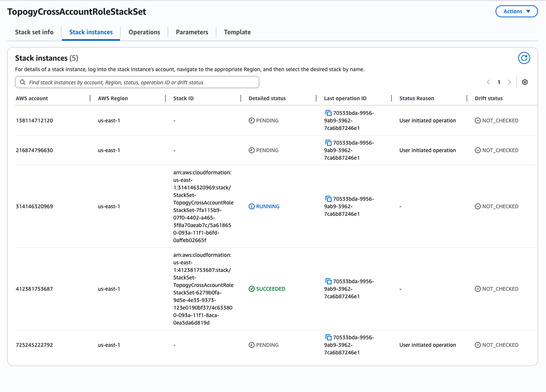The image size is (546, 392).
Task: Click the us-east-1 region for account 138114712120
Action: [x=109, y=120]
